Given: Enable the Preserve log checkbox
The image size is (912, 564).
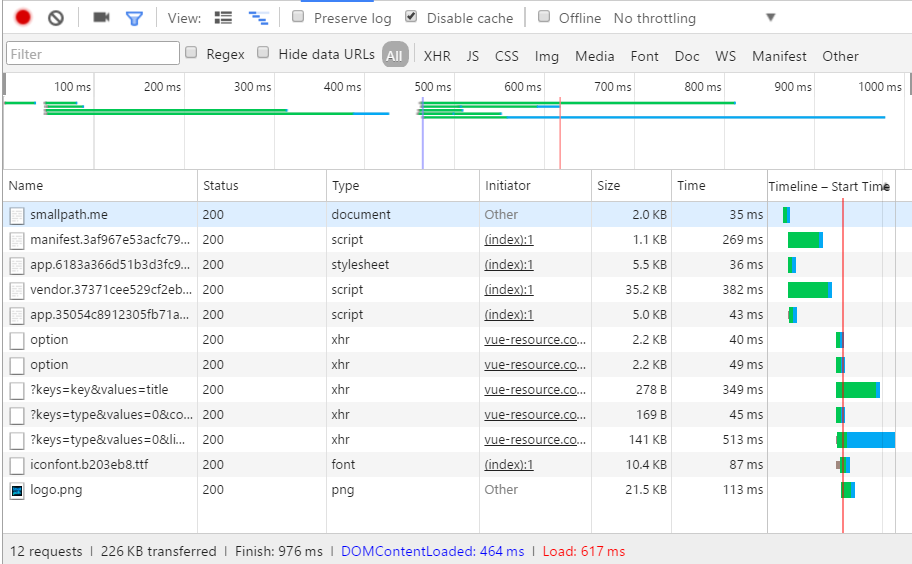Looking at the screenshot, I should [x=298, y=16].
